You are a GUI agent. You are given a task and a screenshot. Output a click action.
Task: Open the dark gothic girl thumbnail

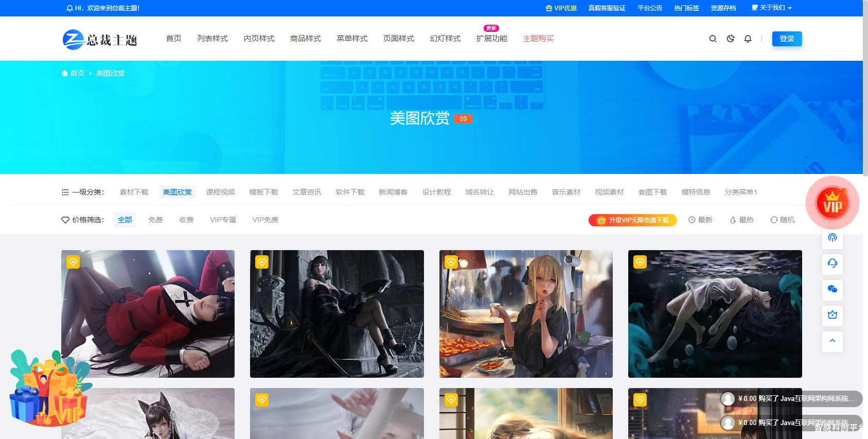tap(337, 314)
